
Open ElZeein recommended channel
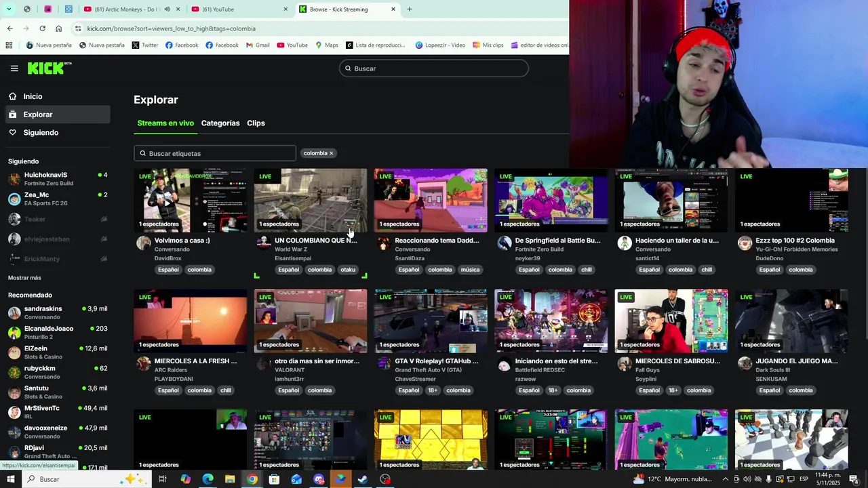click(58, 352)
